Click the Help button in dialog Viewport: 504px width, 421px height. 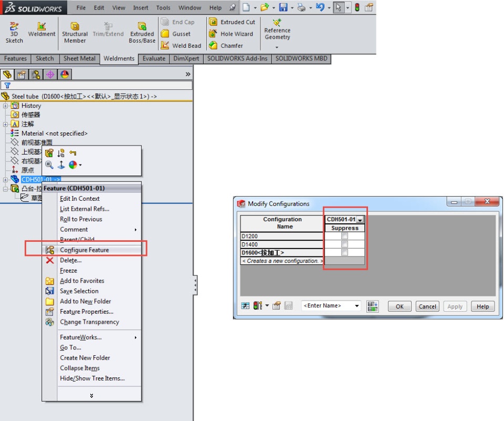(x=482, y=306)
